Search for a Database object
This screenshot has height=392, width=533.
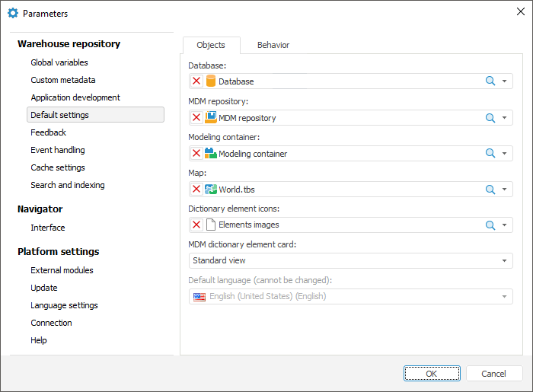(490, 81)
